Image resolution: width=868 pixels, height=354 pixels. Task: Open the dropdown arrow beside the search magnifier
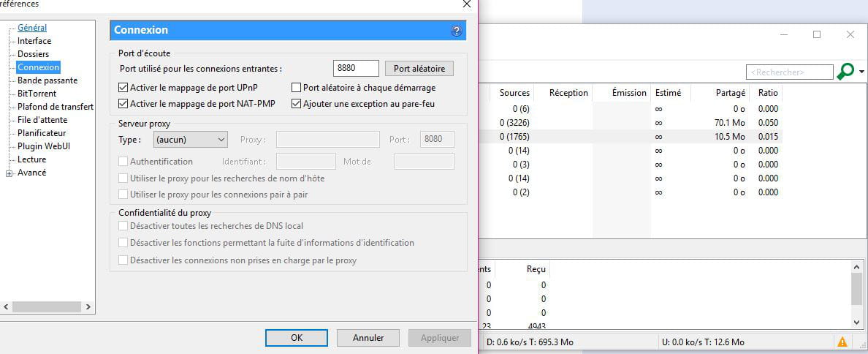[x=862, y=72]
